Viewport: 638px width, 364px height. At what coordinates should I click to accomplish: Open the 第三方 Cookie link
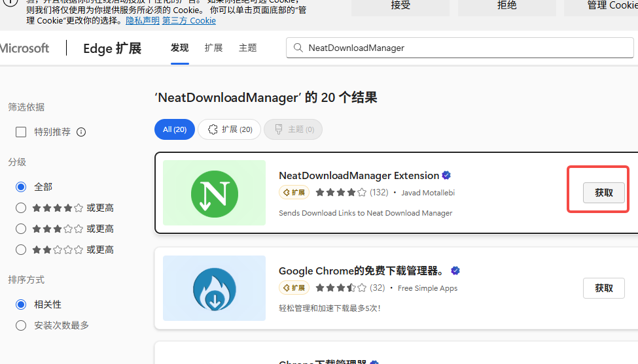point(189,20)
